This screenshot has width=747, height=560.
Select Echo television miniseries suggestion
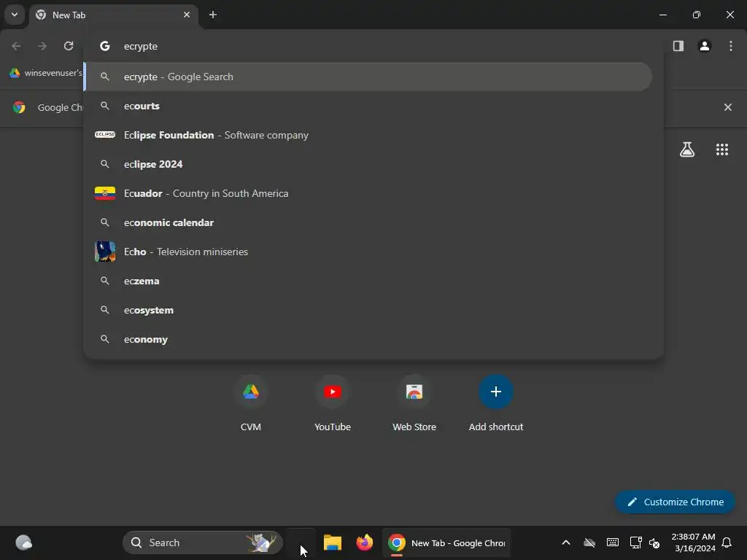tap(373, 252)
